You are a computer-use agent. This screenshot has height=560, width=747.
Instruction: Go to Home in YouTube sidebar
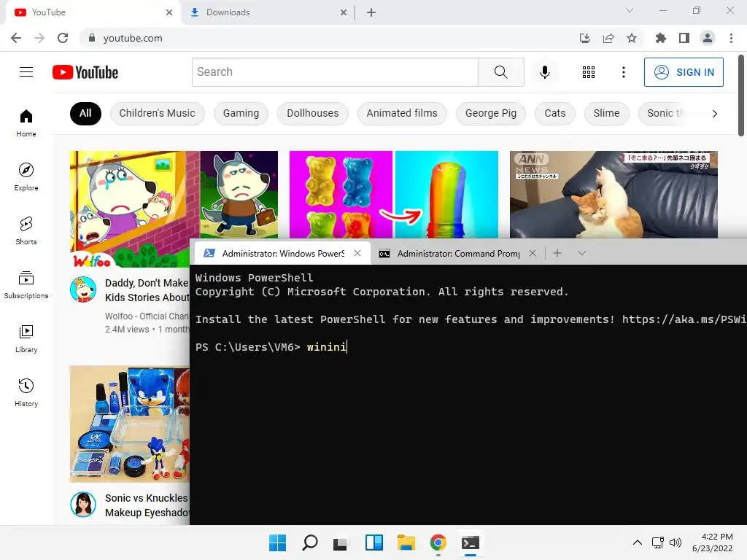[26, 122]
